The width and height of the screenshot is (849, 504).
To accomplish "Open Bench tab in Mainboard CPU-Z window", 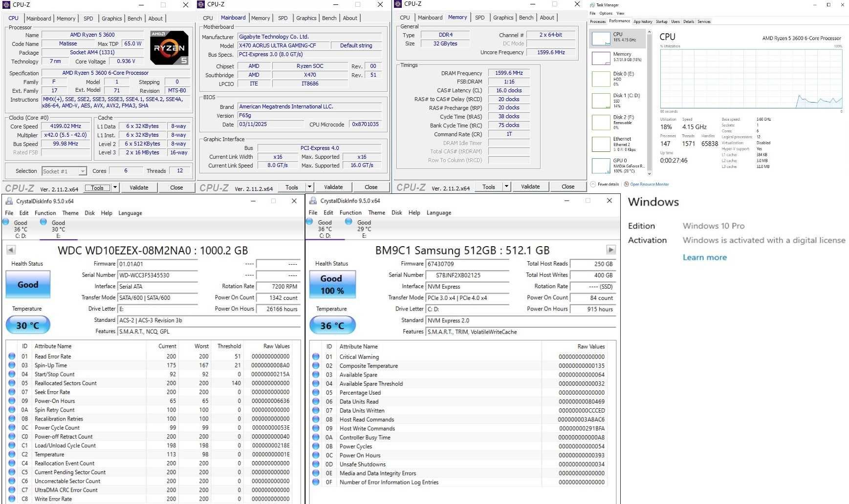I will click(329, 18).
